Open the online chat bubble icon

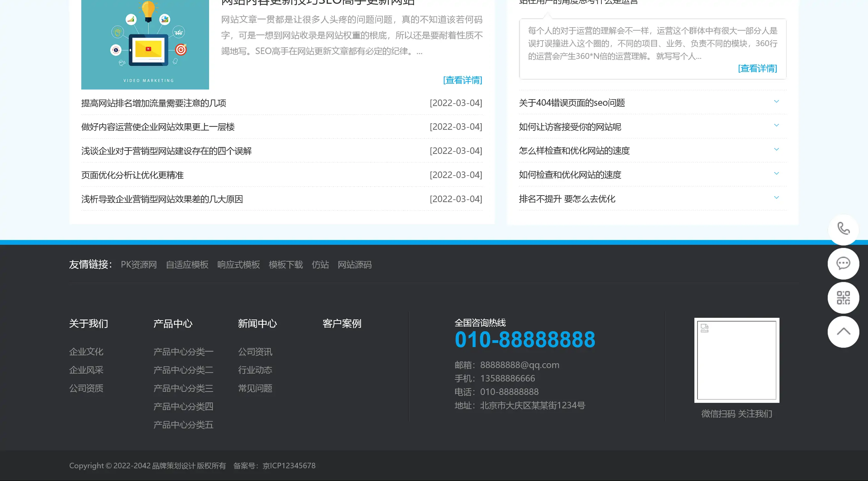click(844, 264)
